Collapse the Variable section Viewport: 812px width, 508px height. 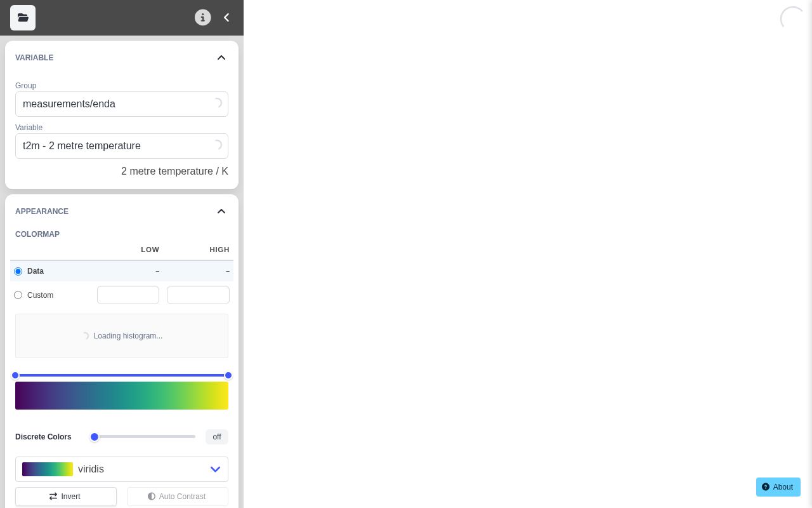(221, 58)
